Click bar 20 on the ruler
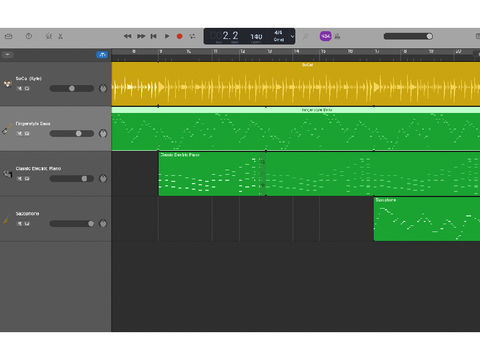Screen dimensions: 480x360 tap(458, 51)
